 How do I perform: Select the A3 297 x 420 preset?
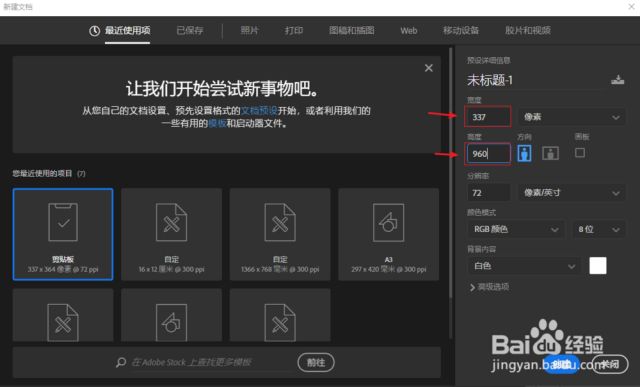[x=389, y=234]
